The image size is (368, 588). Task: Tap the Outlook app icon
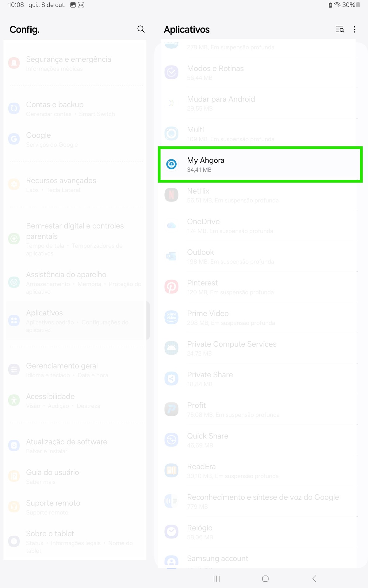pyautogui.click(x=171, y=256)
